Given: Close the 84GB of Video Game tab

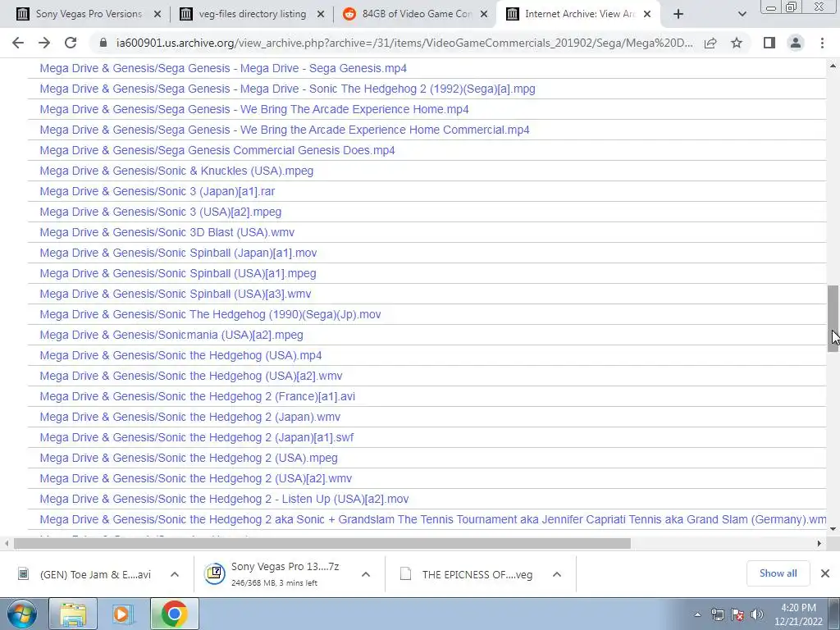Looking at the screenshot, I should 484,15.
